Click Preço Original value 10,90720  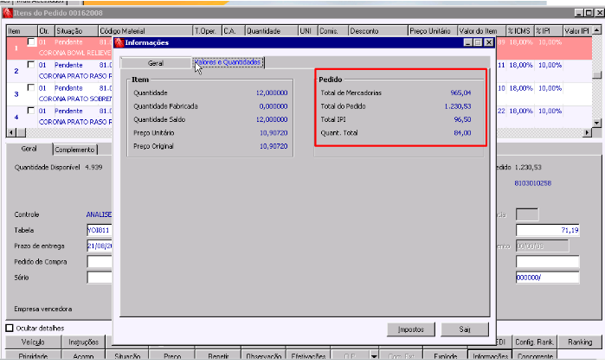click(x=274, y=146)
